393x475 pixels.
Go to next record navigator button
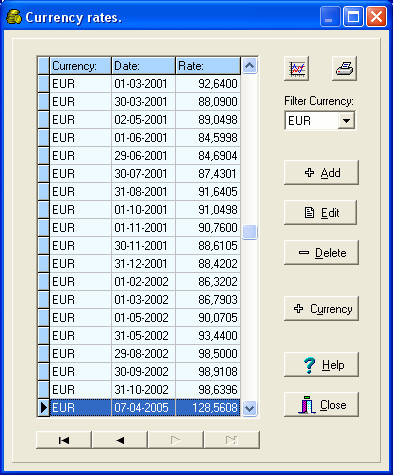click(176, 440)
